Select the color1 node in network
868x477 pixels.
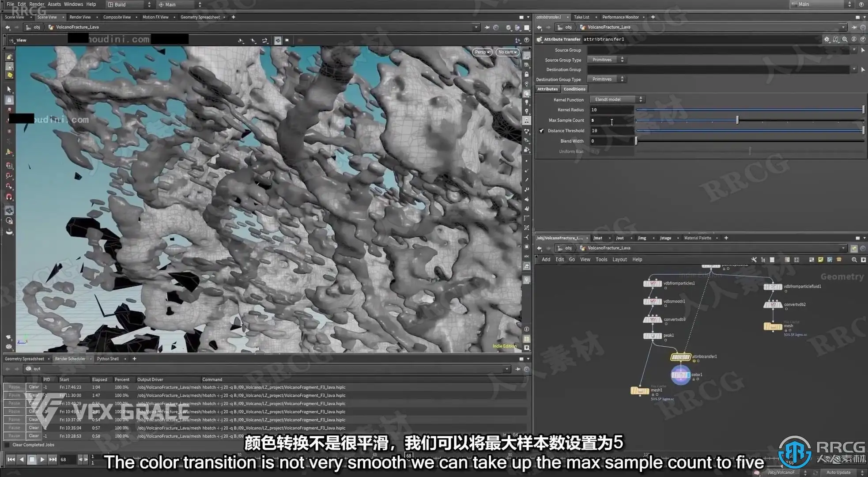[x=680, y=375]
